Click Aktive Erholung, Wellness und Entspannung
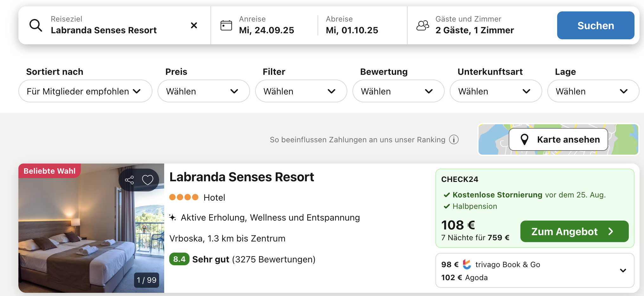644x296 pixels. coord(270,217)
